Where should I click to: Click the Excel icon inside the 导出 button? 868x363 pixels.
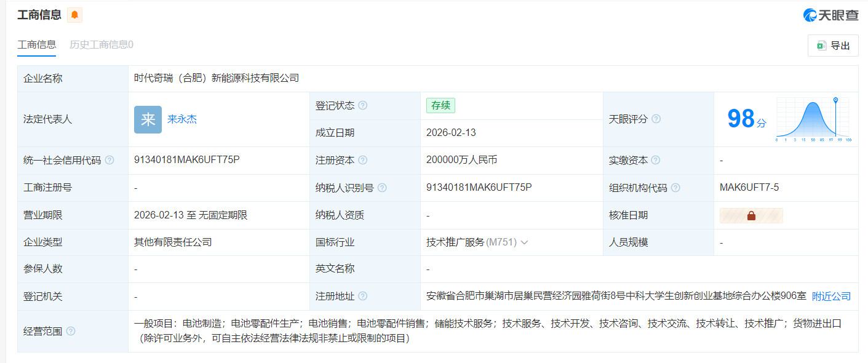[822, 45]
